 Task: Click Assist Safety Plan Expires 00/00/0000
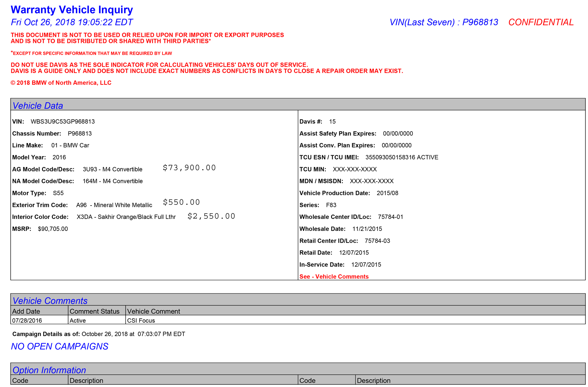pyautogui.click(x=398, y=134)
